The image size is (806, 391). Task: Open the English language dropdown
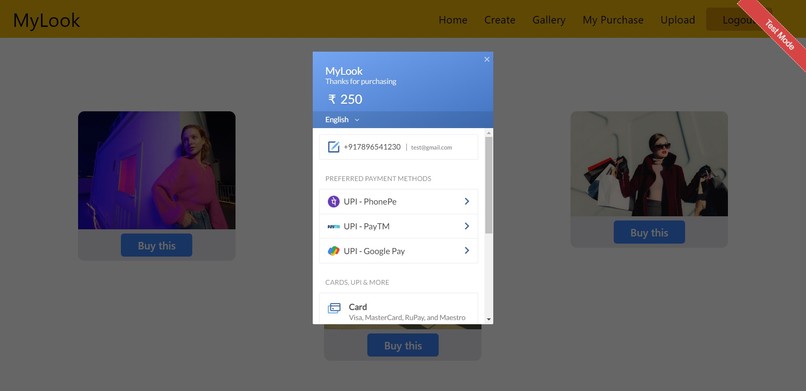342,120
